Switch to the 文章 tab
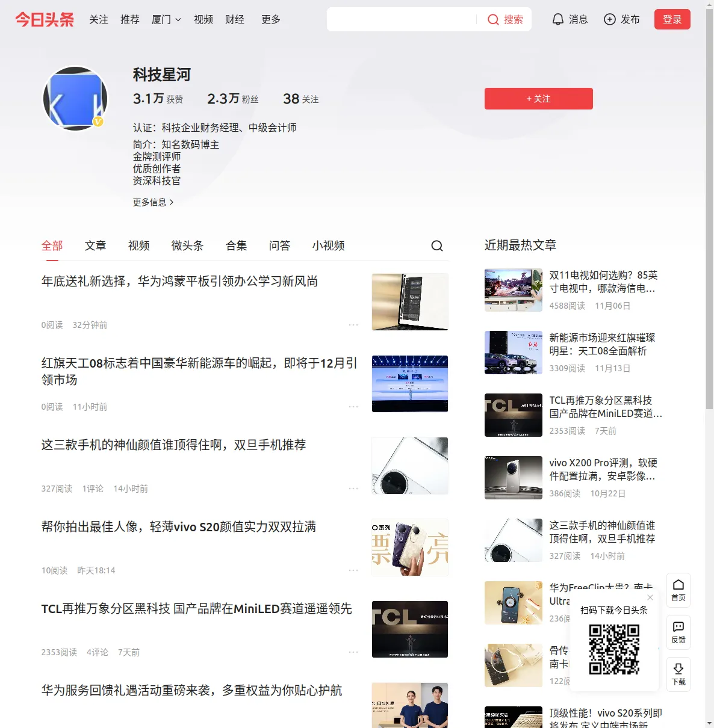Viewport: 714px width, 728px height. coord(96,245)
